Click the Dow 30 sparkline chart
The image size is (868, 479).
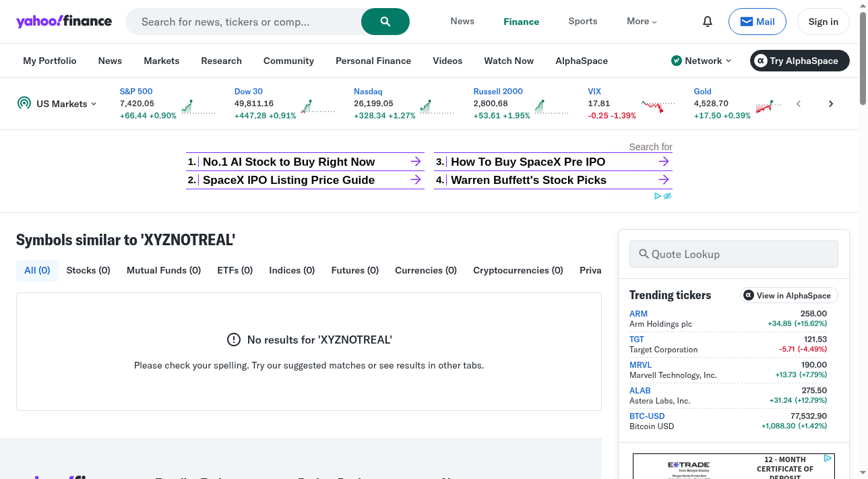[317, 106]
